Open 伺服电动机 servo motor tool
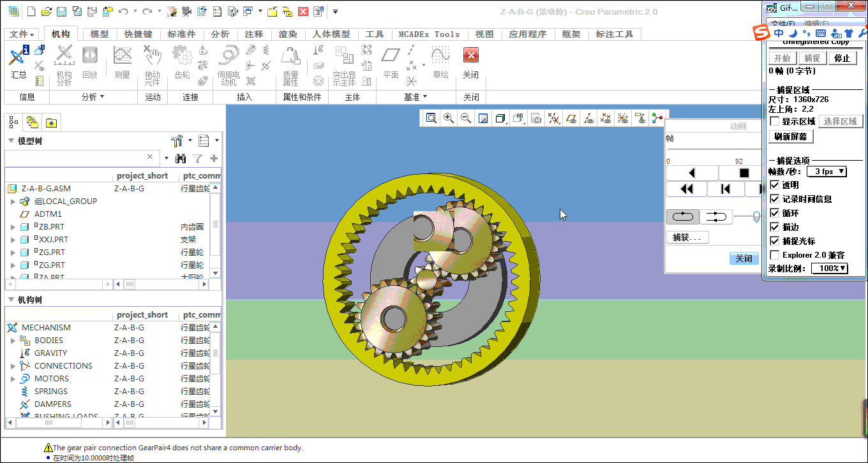 click(228, 62)
